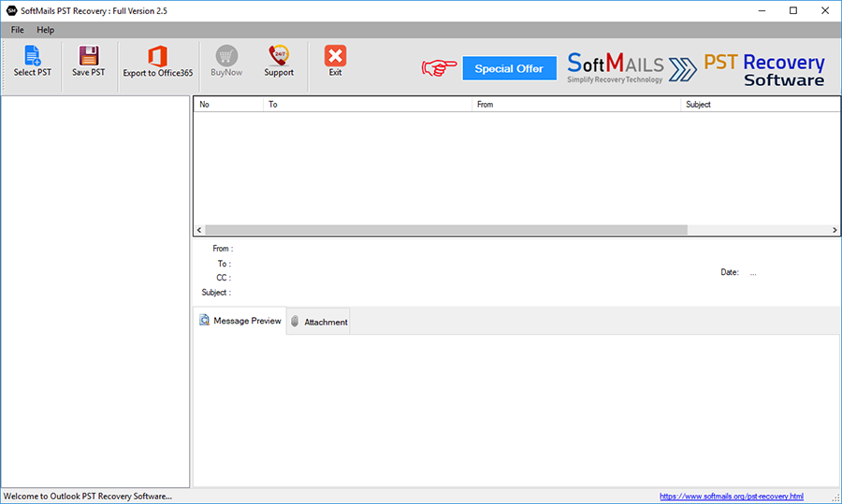Minimize the SoftMails PST Recovery window
The image size is (842, 504).
point(762,10)
